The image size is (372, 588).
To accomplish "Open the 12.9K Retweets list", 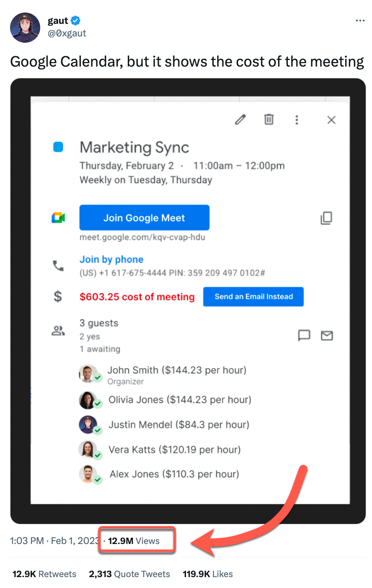I will [x=44, y=574].
